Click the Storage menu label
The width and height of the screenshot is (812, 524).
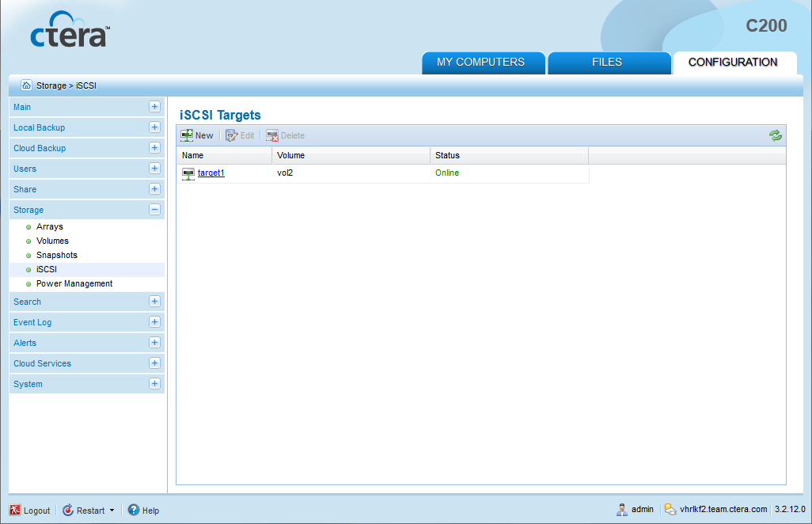28,211
